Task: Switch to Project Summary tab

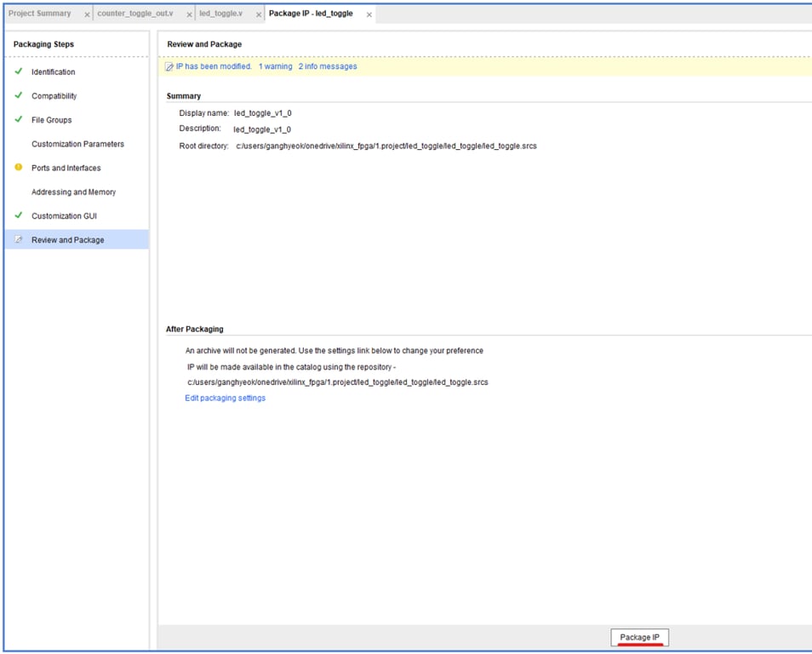Action: pos(40,14)
